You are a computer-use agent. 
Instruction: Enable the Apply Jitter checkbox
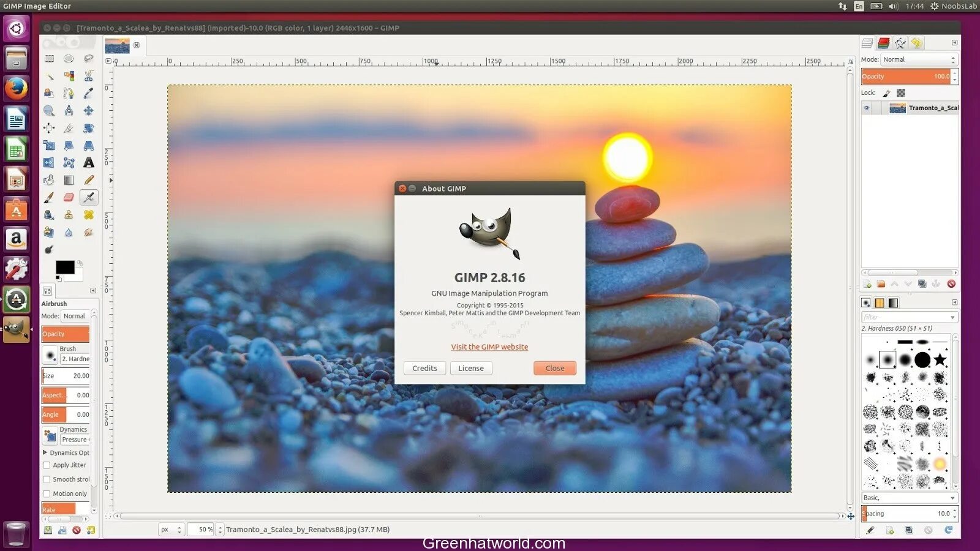click(47, 465)
